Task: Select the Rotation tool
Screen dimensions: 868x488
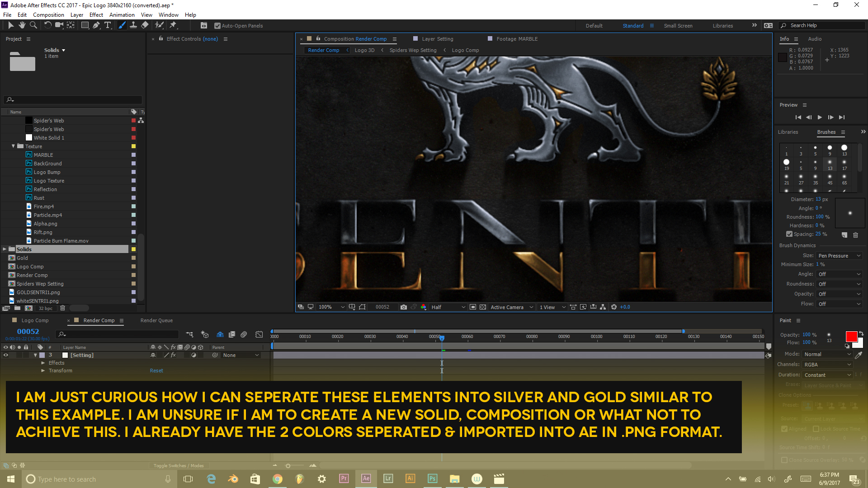Action: point(47,25)
